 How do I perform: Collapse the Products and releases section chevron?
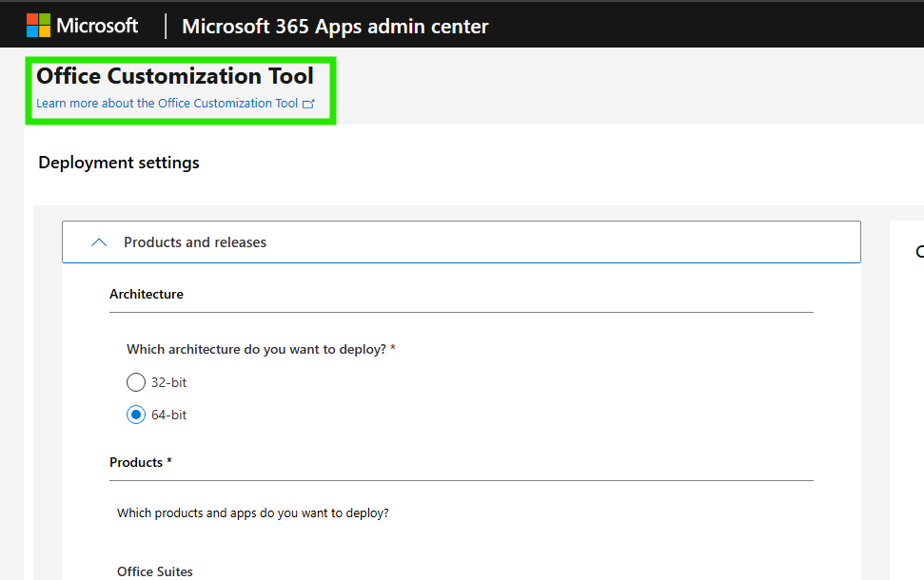[x=99, y=242]
